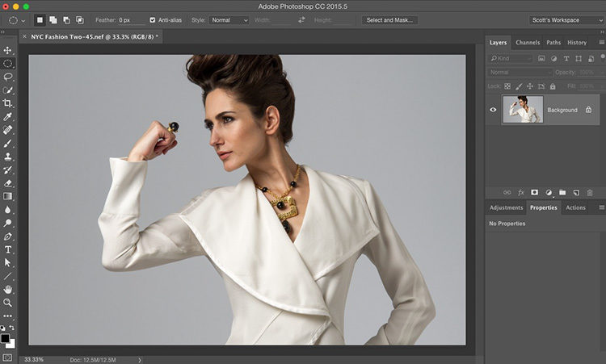This screenshot has width=606, height=364.
Task: Click Subtract from Selection mode icon
Action: click(x=66, y=20)
